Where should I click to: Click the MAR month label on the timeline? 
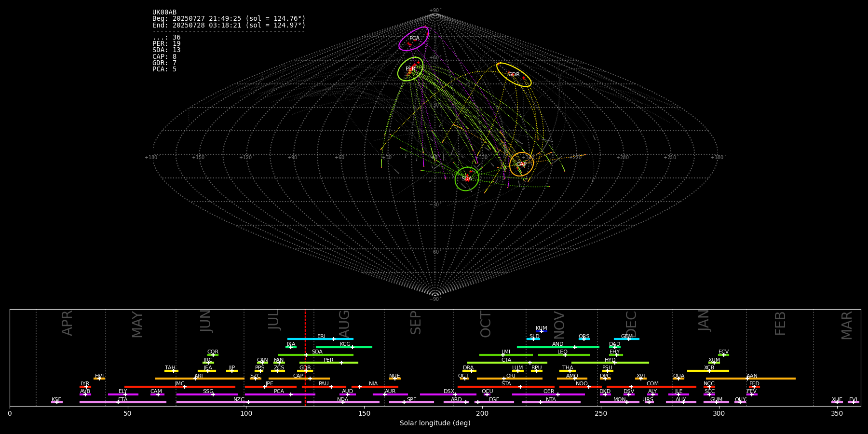(847, 325)
